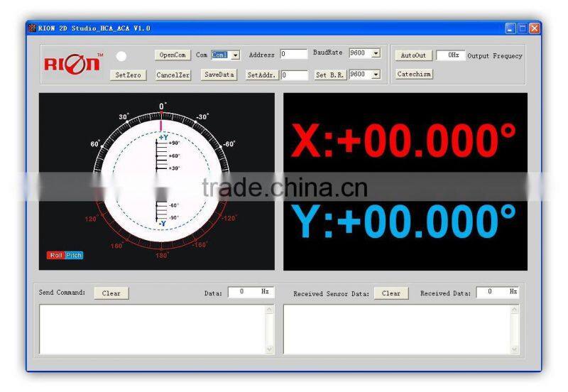Screen dimensions: 568x392
Task: Click the RION logo
Action: (74, 64)
